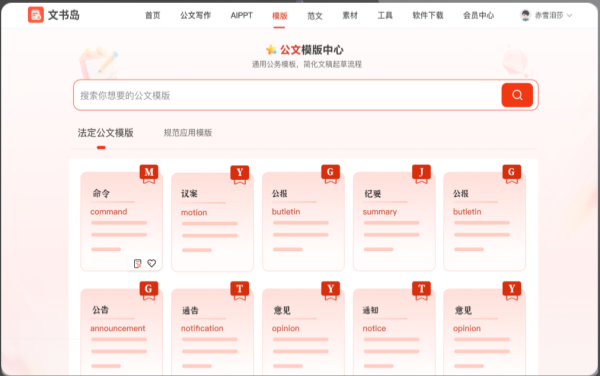Image resolution: width=600 pixels, height=376 pixels.
Task: Open the 议案 motion template card
Action: [x=212, y=222]
